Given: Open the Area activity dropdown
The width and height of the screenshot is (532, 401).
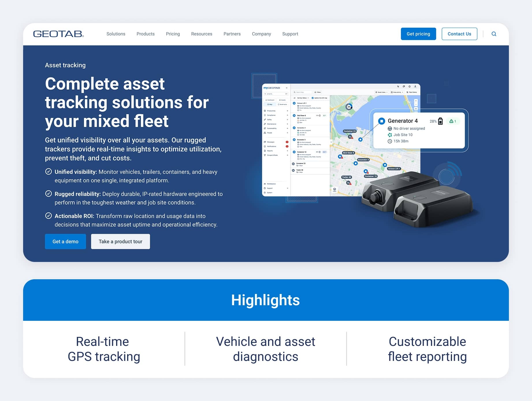Looking at the screenshot, I should click(x=397, y=92).
